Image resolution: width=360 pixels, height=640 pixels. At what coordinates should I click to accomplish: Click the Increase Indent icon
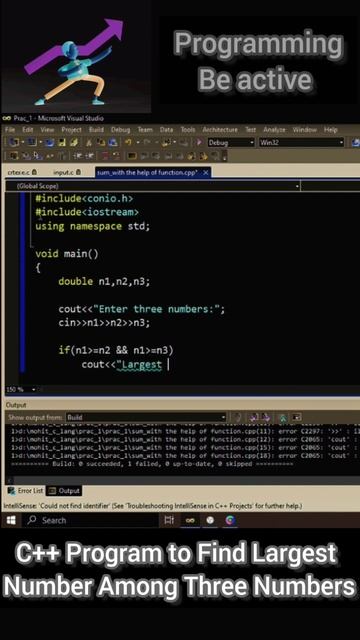(x=89, y=155)
